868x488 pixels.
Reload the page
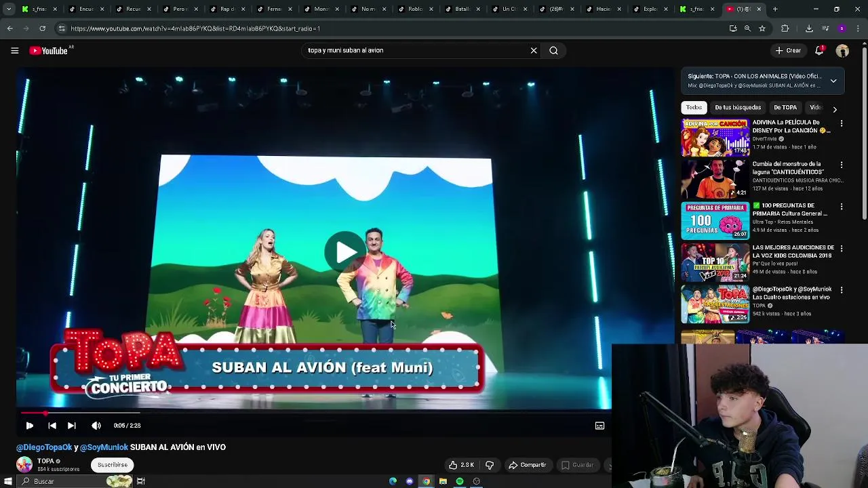[42, 28]
